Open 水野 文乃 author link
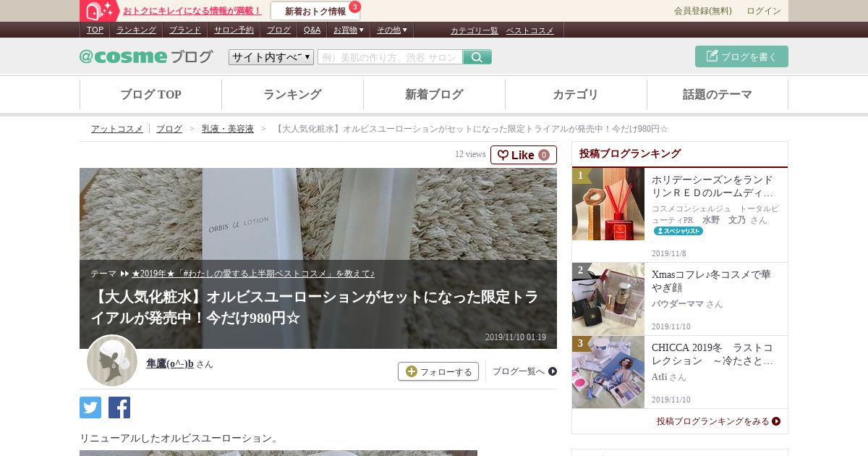 [x=725, y=219]
